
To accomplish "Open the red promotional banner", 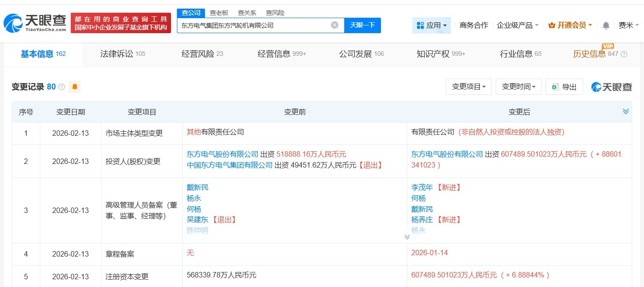I will click(121, 23).
